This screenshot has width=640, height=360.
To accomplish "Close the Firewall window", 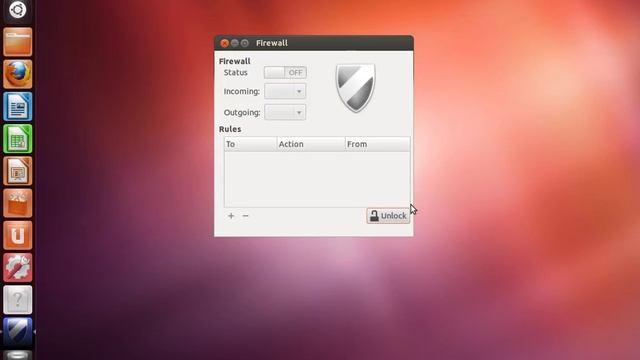I will (x=224, y=43).
